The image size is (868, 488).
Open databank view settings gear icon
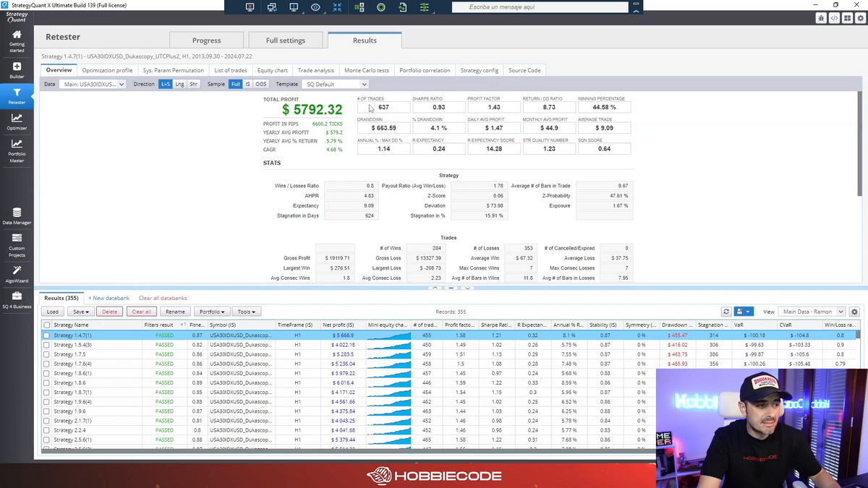[854, 312]
